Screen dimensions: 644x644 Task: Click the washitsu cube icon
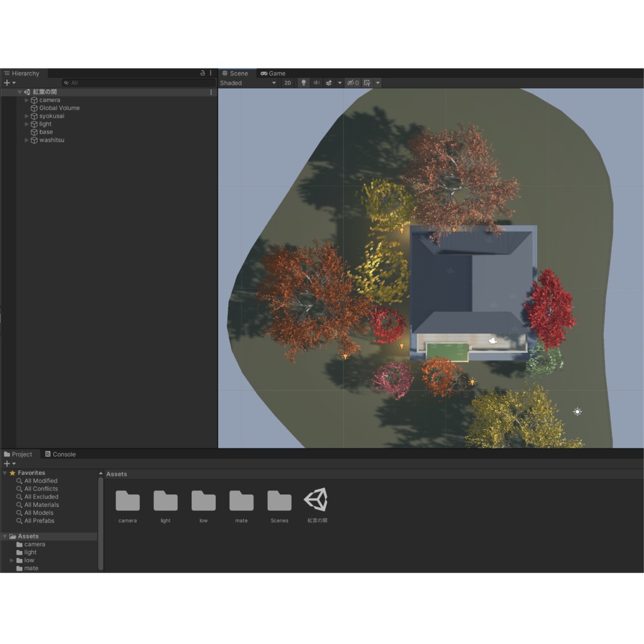pyautogui.click(x=34, y=140)
